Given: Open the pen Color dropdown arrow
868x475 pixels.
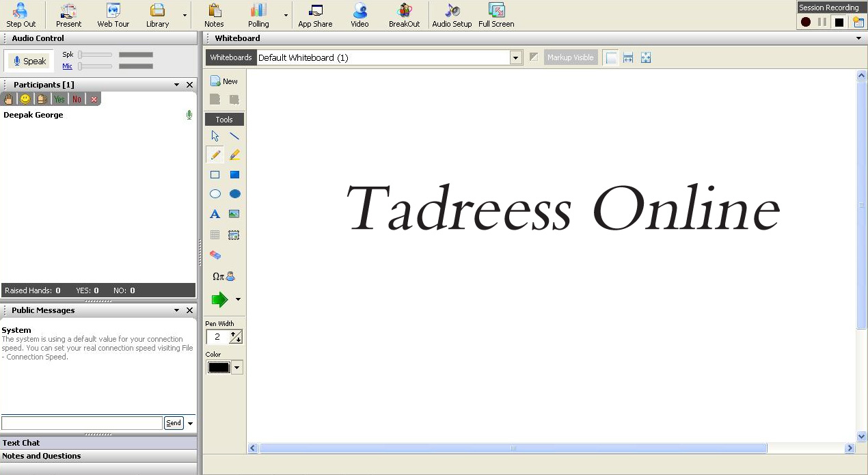Looking at the screenshot, I should (237, 368).
